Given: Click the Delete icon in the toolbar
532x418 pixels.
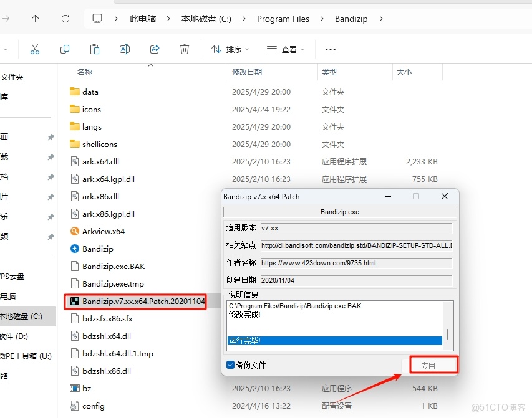Looking at the screenshot, I should (x=185, y=49).
